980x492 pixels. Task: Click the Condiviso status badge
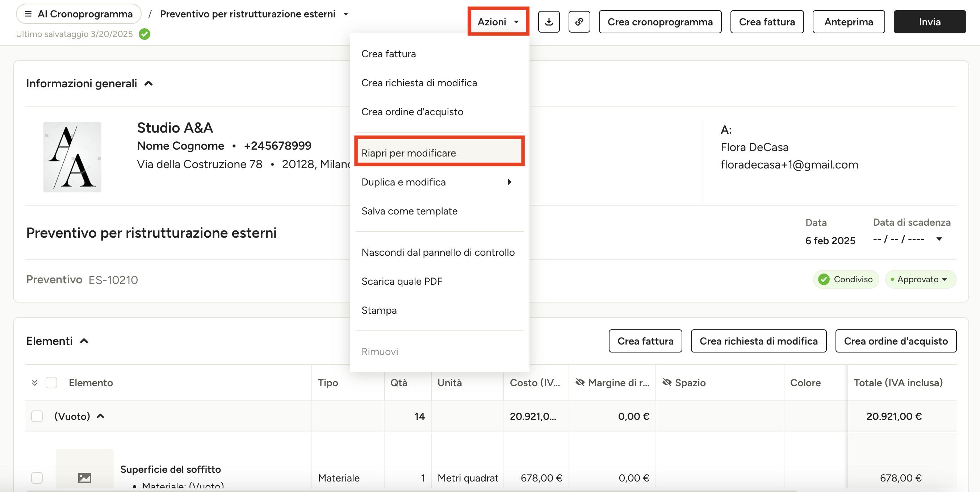[x=846, y=279]
